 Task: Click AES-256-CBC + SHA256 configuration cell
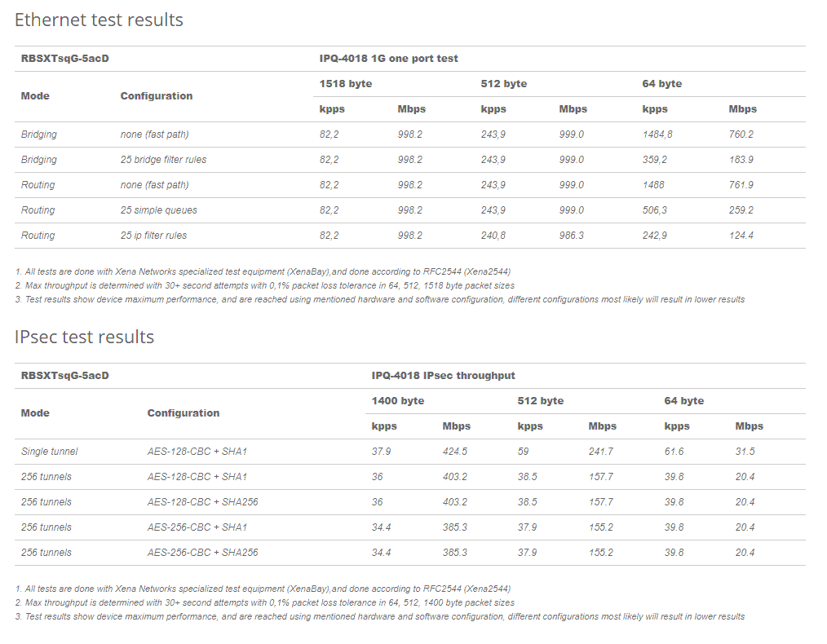[202, 553]
